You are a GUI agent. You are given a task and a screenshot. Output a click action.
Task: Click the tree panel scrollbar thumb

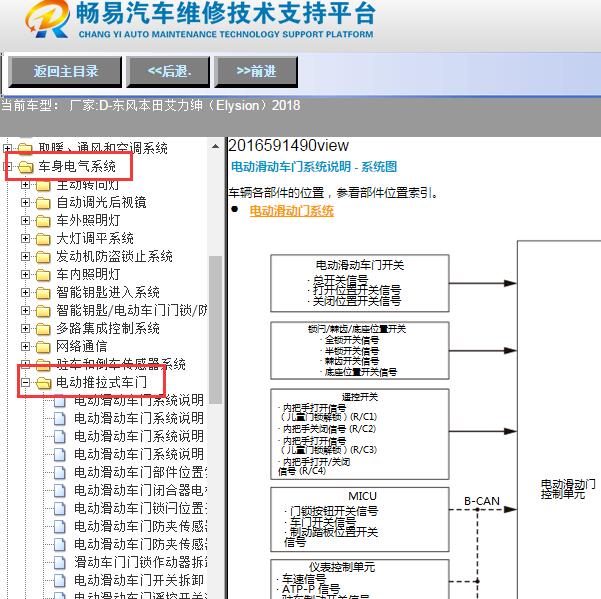point(215,330)
